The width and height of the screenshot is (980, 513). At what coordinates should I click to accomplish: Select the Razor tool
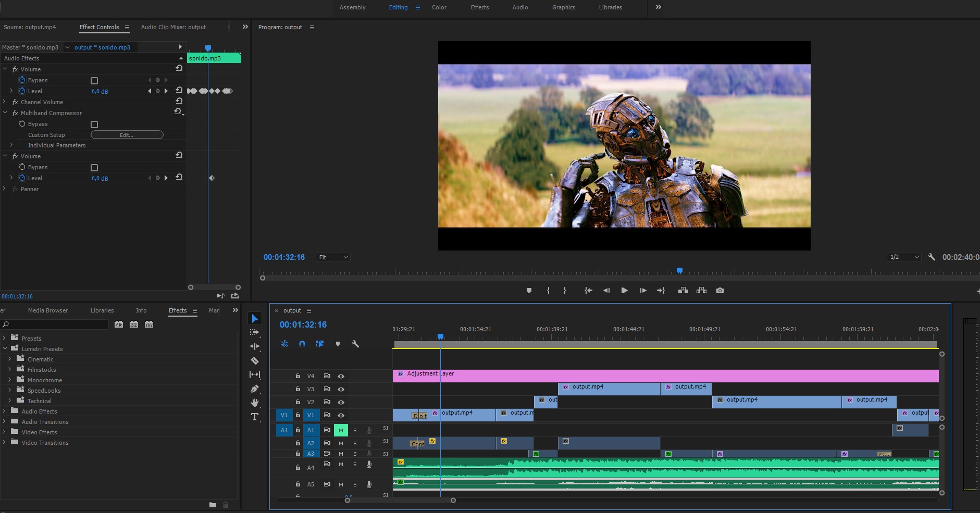click(255, 360)
